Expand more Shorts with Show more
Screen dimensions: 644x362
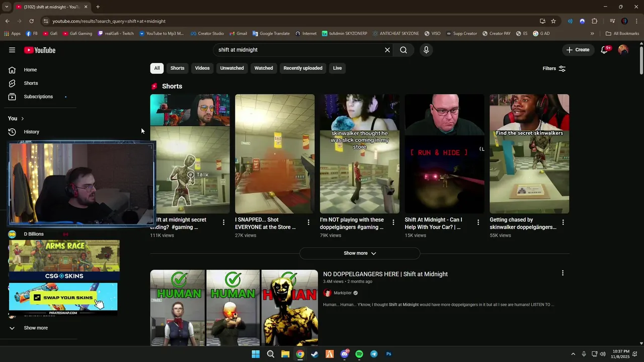tap(360, 253)
